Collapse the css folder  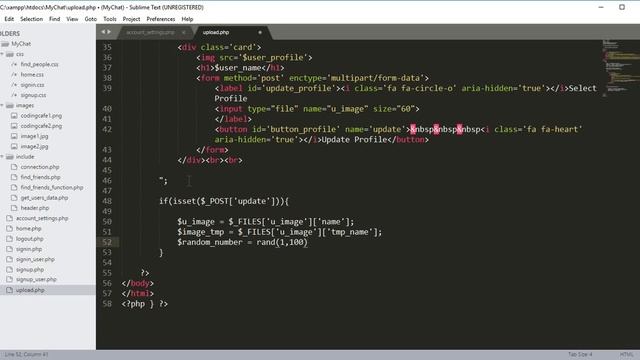pos(2,54)
